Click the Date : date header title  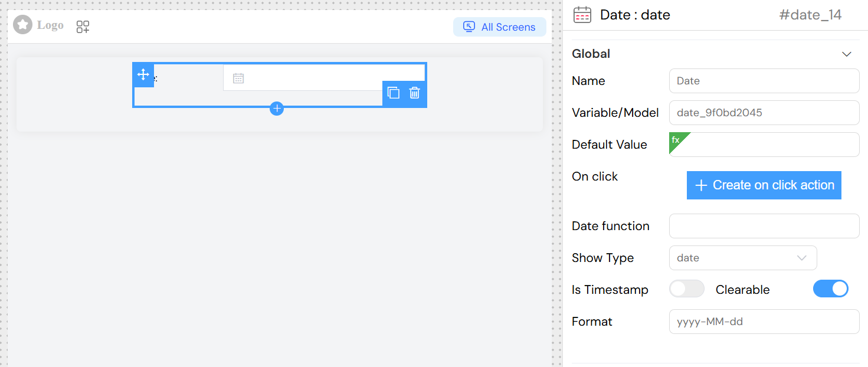coord(635,15)
